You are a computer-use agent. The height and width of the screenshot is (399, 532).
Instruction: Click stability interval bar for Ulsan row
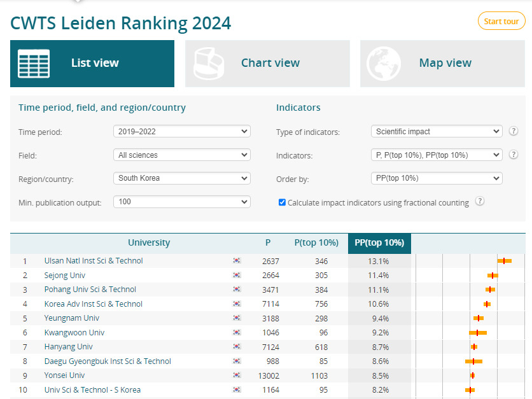[505, 261]
